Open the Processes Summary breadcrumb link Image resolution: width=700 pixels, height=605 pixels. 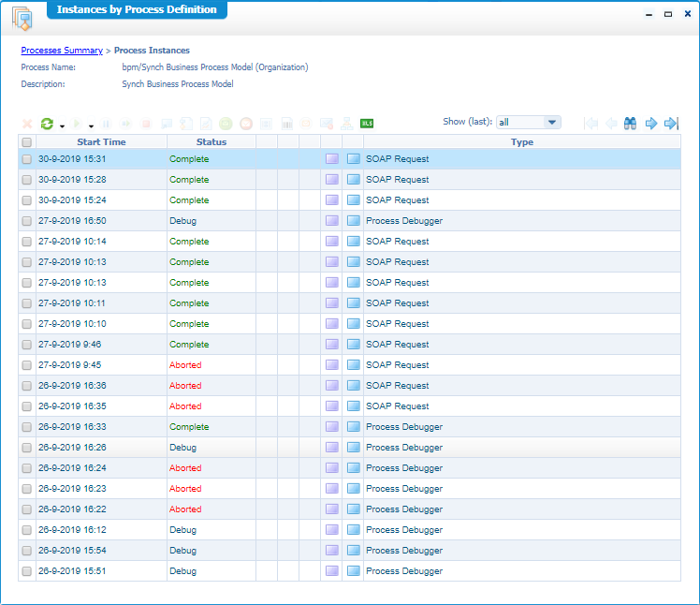pyautogui.click(x=62, y=50)
